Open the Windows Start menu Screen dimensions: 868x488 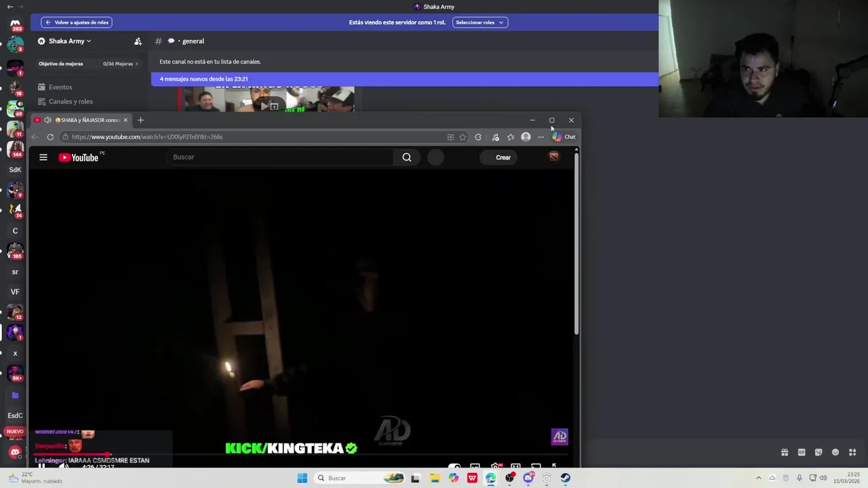302,478
